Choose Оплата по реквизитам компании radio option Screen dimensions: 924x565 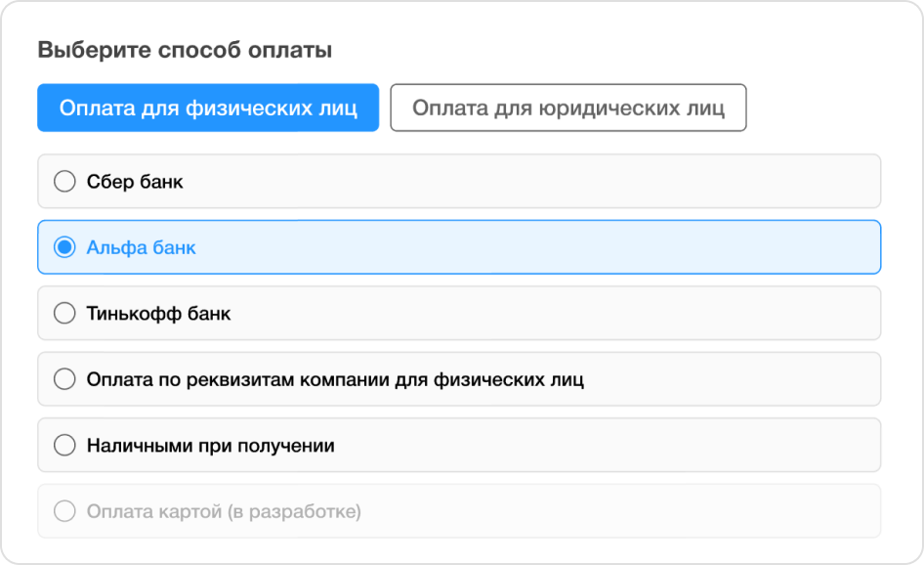point(64,379)
